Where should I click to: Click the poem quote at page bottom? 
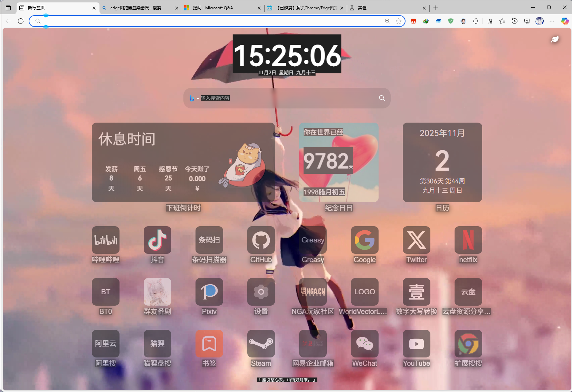point(287,380)
